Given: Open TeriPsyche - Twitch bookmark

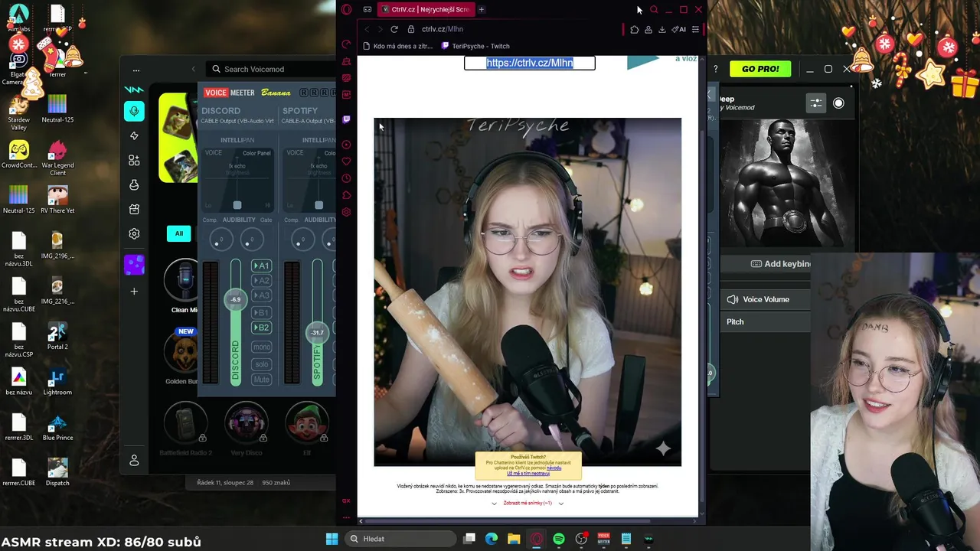Looking at the screenshot, I should tap(475, 46).
